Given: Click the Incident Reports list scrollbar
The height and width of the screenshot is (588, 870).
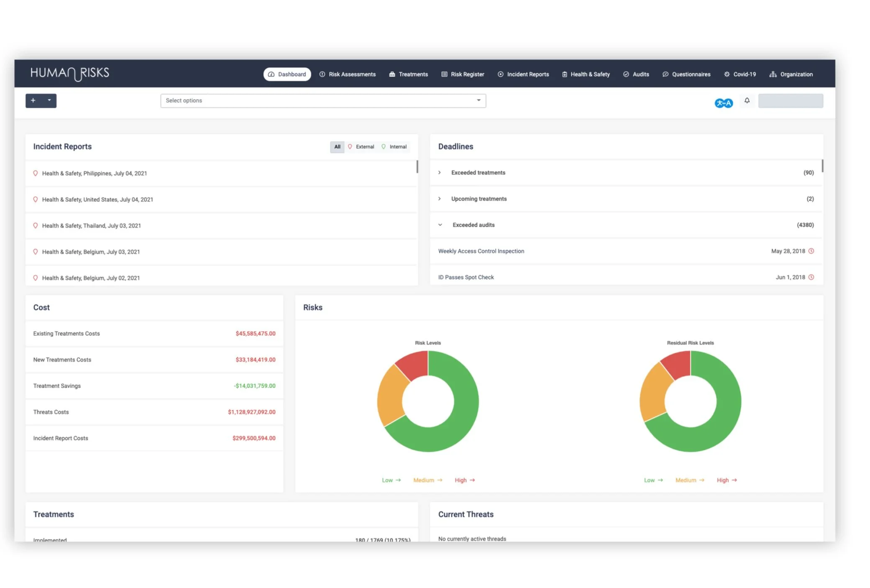Looking at the screenshot, I should click(x=417, y=166).
